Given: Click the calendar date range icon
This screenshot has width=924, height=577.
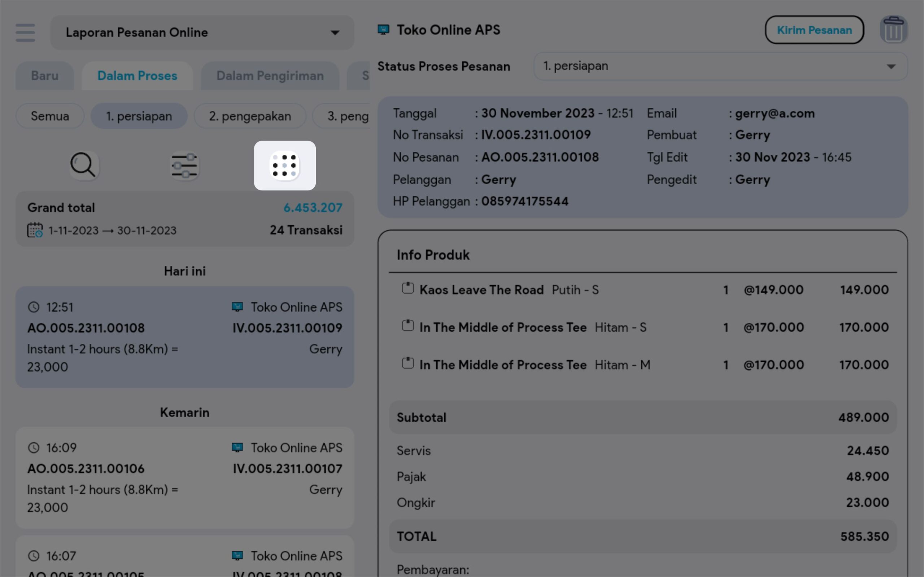Looking at the screenshot, I should 35,230.
